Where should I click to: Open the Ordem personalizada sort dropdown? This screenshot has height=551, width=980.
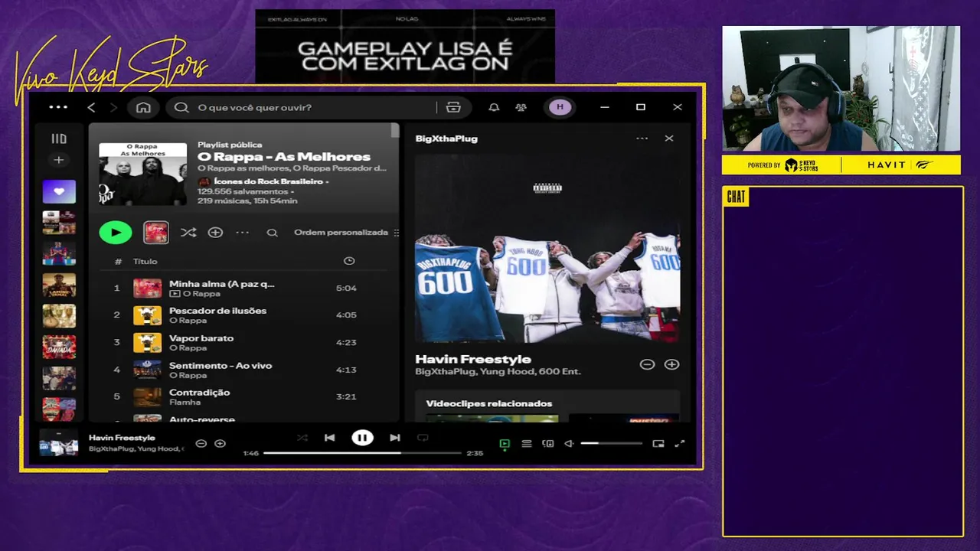[x=346, y=233]
